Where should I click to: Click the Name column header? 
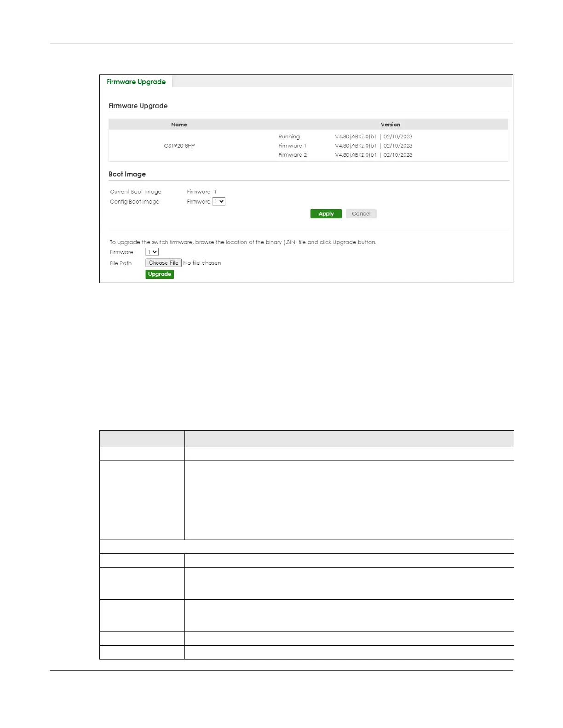click(x=179, y=125)
